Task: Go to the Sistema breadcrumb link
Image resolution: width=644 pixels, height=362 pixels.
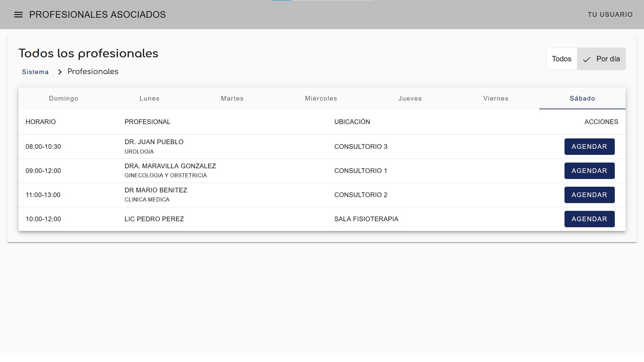Action: [35, 72]
